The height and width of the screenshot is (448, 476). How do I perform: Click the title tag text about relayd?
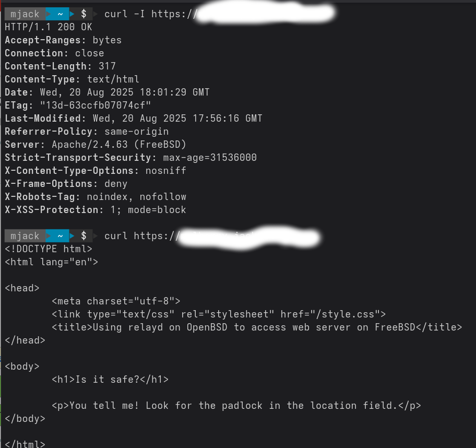click(257, 327)
